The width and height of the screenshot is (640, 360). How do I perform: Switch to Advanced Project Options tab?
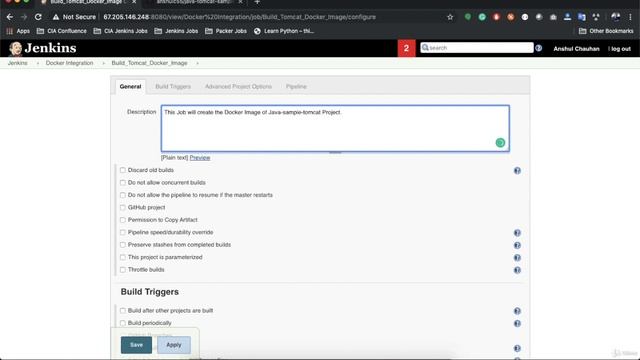click(238, 87)
